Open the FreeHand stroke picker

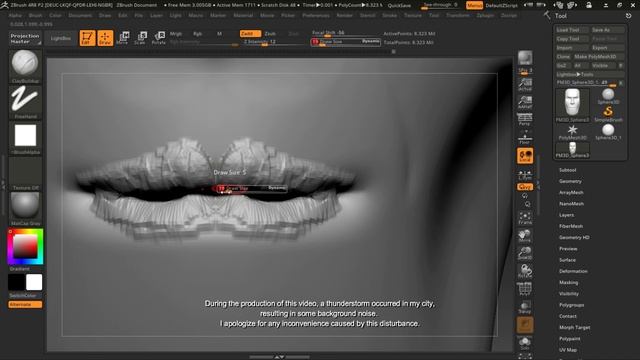[x=25, y=102]
